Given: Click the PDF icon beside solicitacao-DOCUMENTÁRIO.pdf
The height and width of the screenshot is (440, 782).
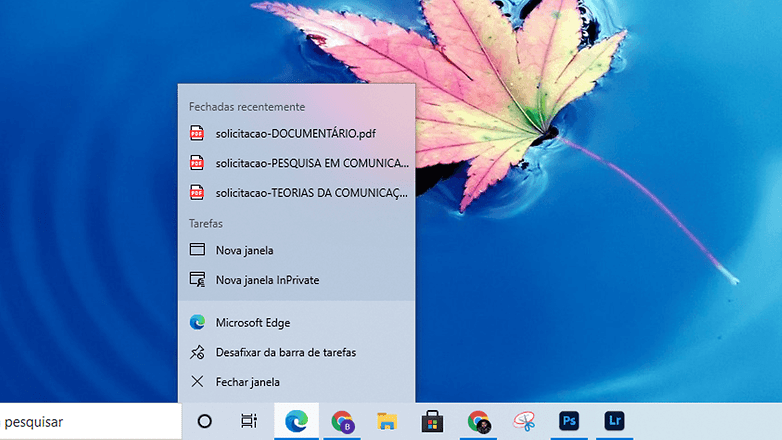Looking at the screenshot, I should click(196, 133).
